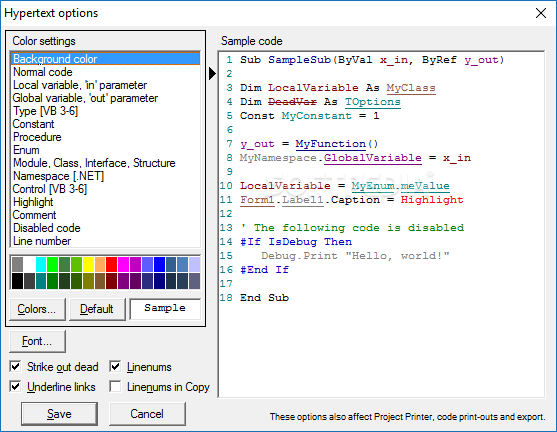The image size is (557, 432).
Task: Click the struck-out DeadVar in sample code
Action: (x=292, y=102)
